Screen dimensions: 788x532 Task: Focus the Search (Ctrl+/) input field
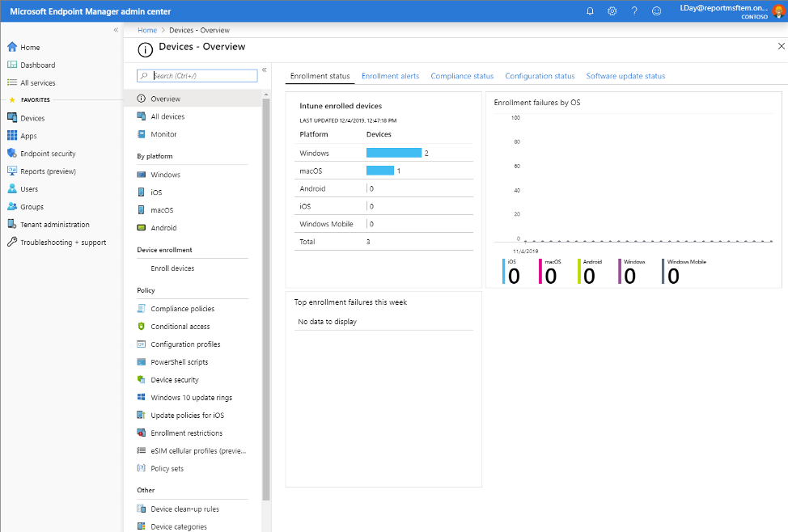point(197,75)
